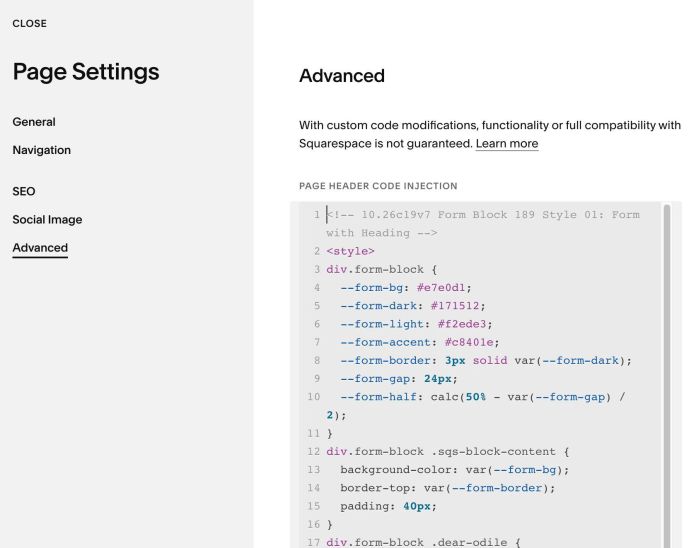Click line 12 div.form-block .sqs-block-content selector
This screenshot has height=548, width=700.
(448, 452)
